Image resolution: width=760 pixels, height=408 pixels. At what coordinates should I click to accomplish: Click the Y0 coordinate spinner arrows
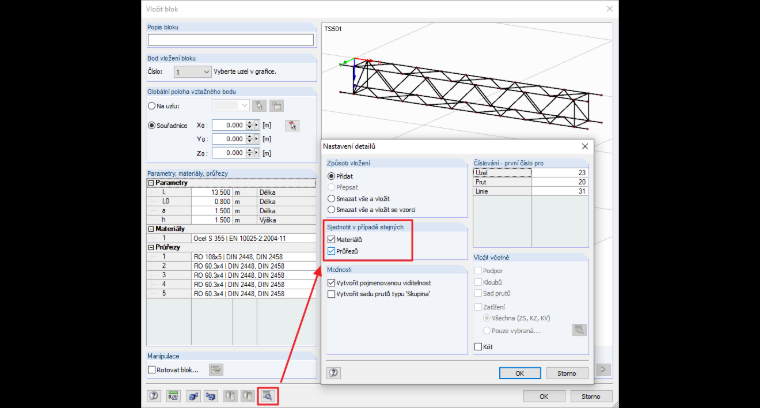coord(250,139)
